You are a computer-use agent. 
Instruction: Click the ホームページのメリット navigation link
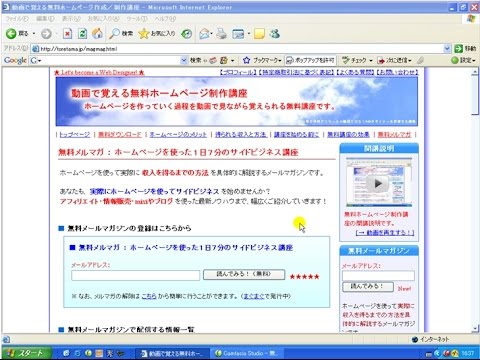pos(178,134)
